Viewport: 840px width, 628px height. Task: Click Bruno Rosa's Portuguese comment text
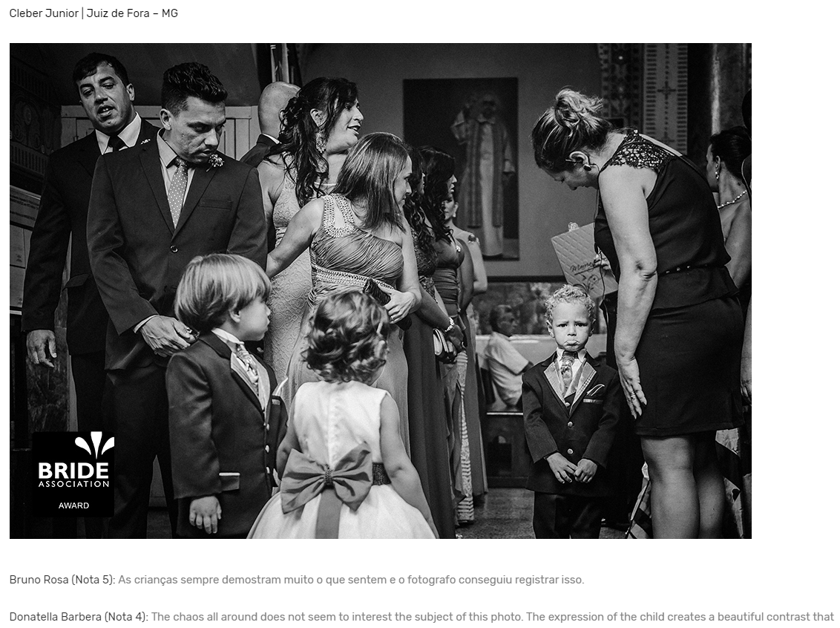point(352,580)
